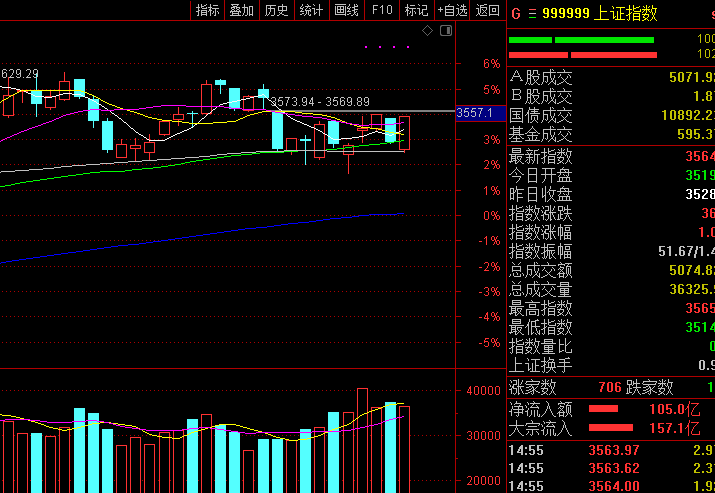Click the 20000 volume axis label

483,481
